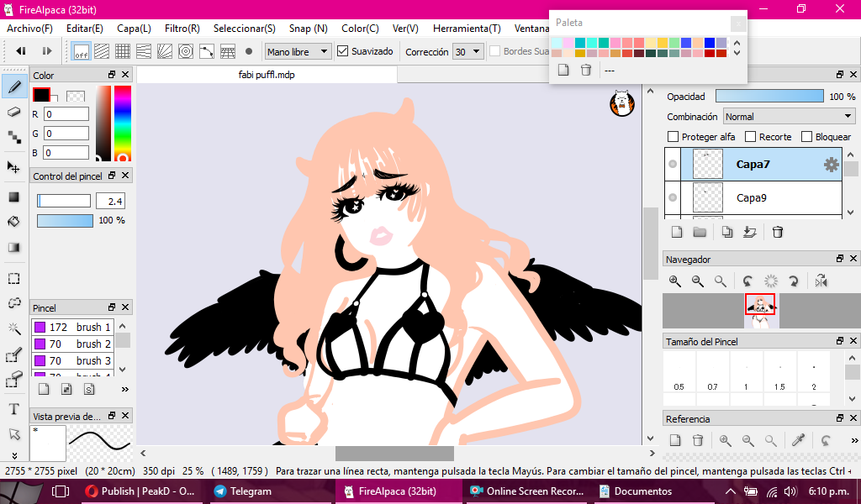Delete a color from the Paleta panel
Screen dimensions: 861x504
586,71
